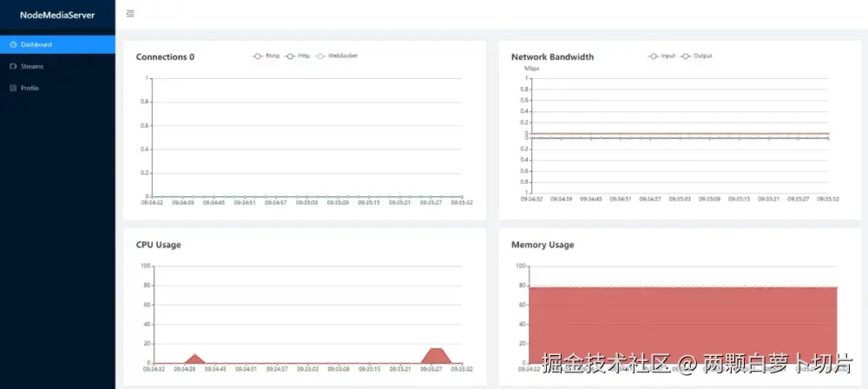Toggle the Output series in Bandwidth legend
Image resolution: width=868 pixels, height=389 pixels.
click(x=697, y=56)
